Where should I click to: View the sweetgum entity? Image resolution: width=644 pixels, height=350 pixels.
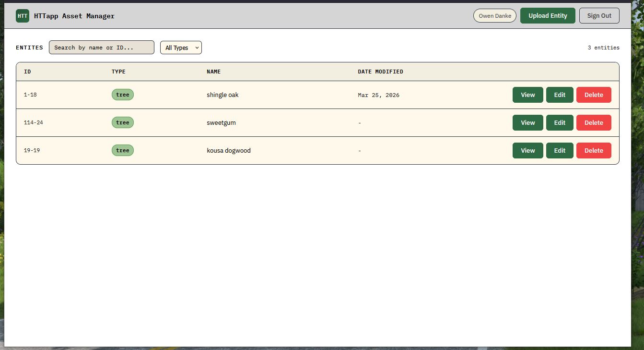[527, 123]
